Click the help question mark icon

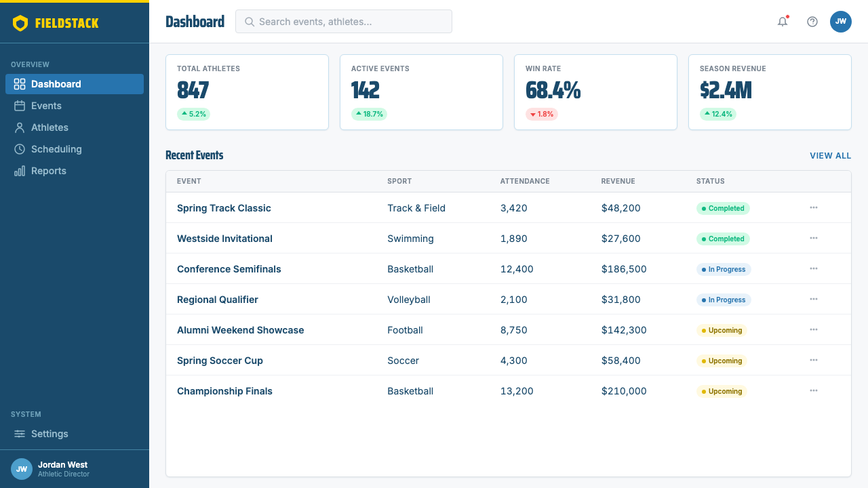click(x=812, y=22)
